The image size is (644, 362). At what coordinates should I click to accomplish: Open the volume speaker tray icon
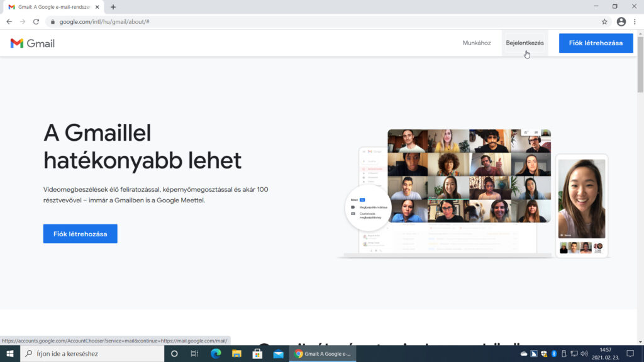pos(584,353)
